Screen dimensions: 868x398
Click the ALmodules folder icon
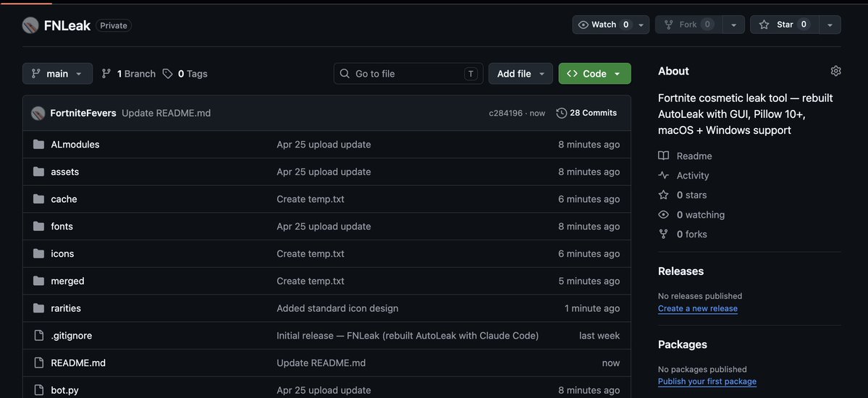point(38,145)
